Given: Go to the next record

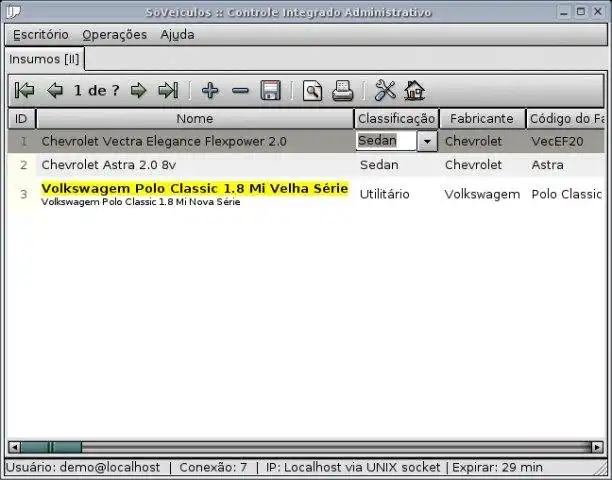Looking at the screenshot, I should coord(138,91).
